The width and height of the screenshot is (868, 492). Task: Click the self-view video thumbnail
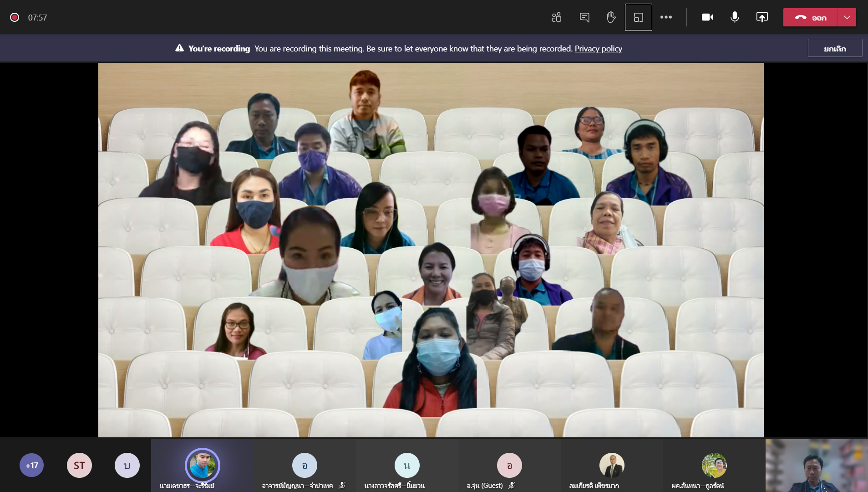tap(816, 465)
